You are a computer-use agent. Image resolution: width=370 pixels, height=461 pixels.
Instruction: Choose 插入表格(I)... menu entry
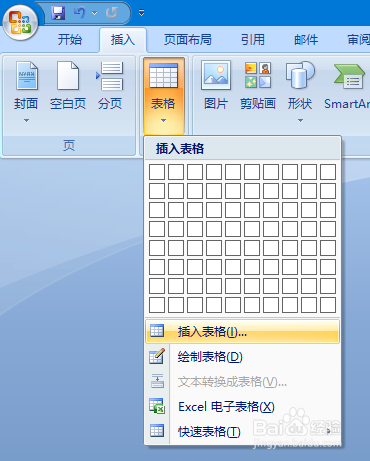tap(242, 332)
